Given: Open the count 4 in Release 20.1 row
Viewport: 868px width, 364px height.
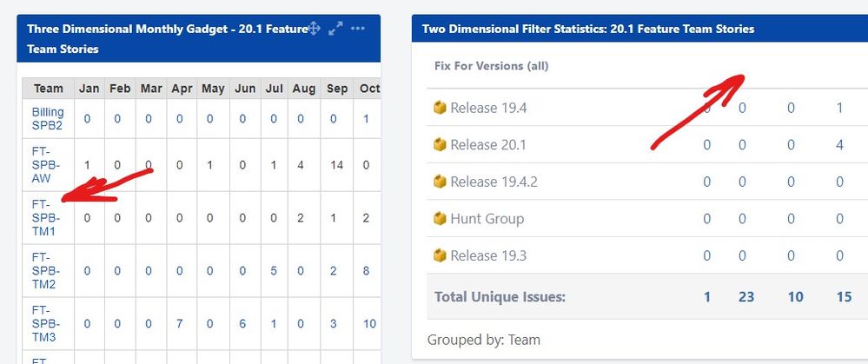Looking at the screenshot, I should (x=840, y=145).
